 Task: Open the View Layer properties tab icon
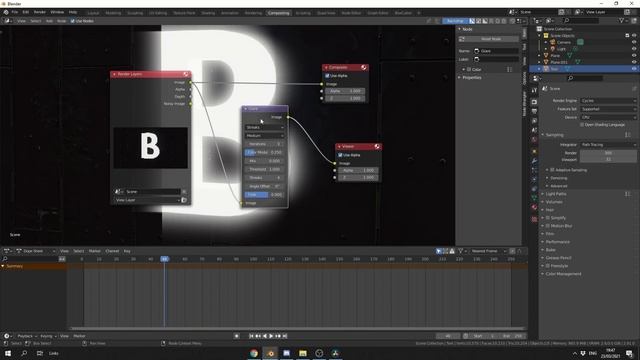(x=534, y=121)
